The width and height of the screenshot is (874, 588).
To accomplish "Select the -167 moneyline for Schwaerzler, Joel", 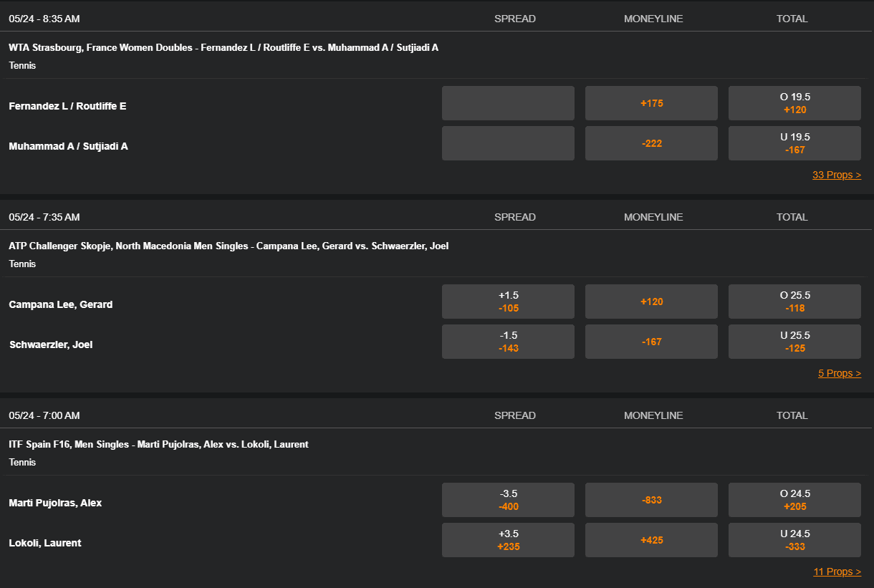I will (651, 341).
